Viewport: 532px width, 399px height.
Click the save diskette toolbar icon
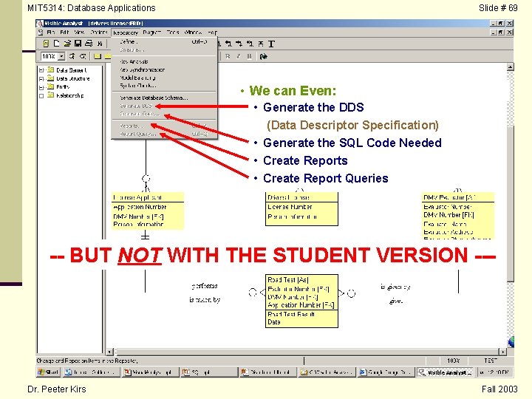78,44
